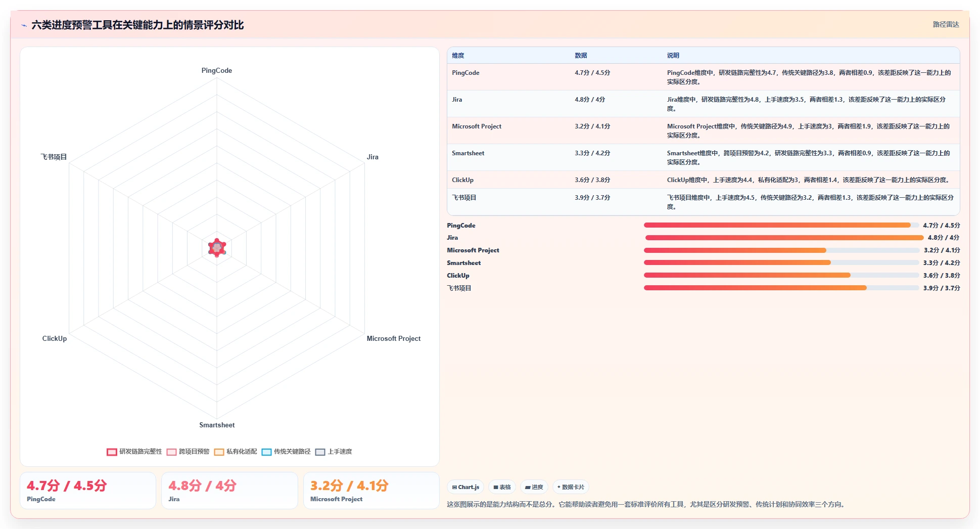Select the Jira table row name
Image resolution: width=980 pixels, height=529 pixels.
click(x=457, y=100)
